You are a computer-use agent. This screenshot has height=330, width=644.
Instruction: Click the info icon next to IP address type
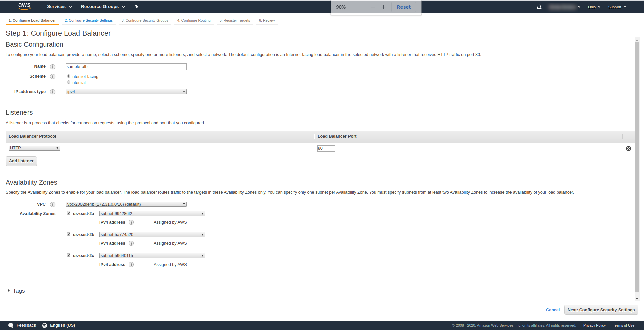tap(53, 92)
